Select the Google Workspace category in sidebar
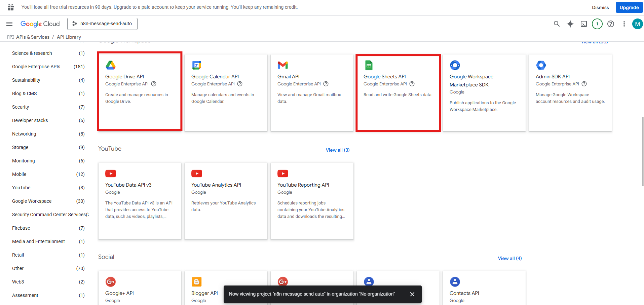The image size is (644, 305). (32, 201)
